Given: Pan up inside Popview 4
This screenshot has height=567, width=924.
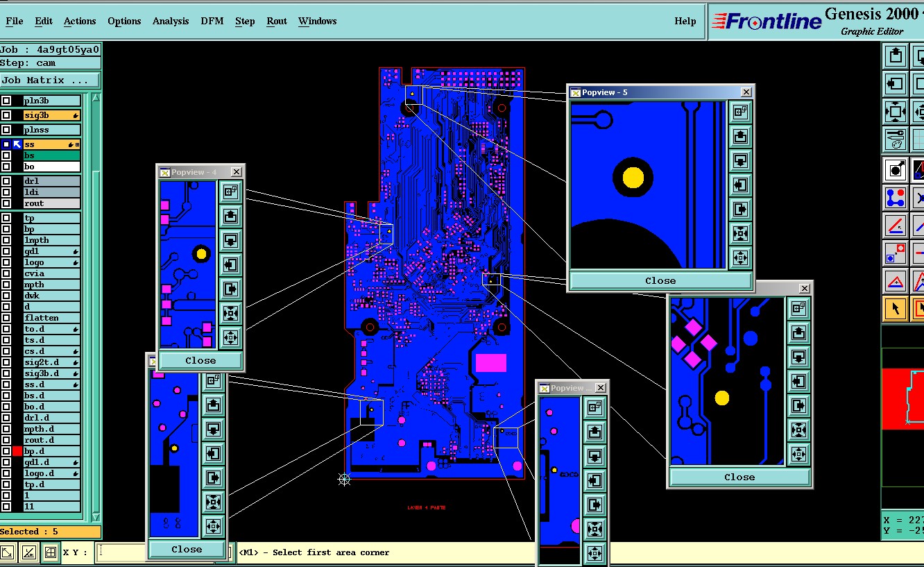Looking at the screenshot, I should [230, 216].
